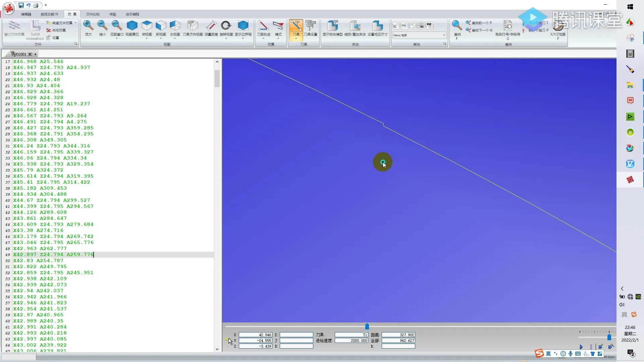Expand the 磁盘文件仿真 dropdown arrow

pyautogui.click(x=76, y=23)
